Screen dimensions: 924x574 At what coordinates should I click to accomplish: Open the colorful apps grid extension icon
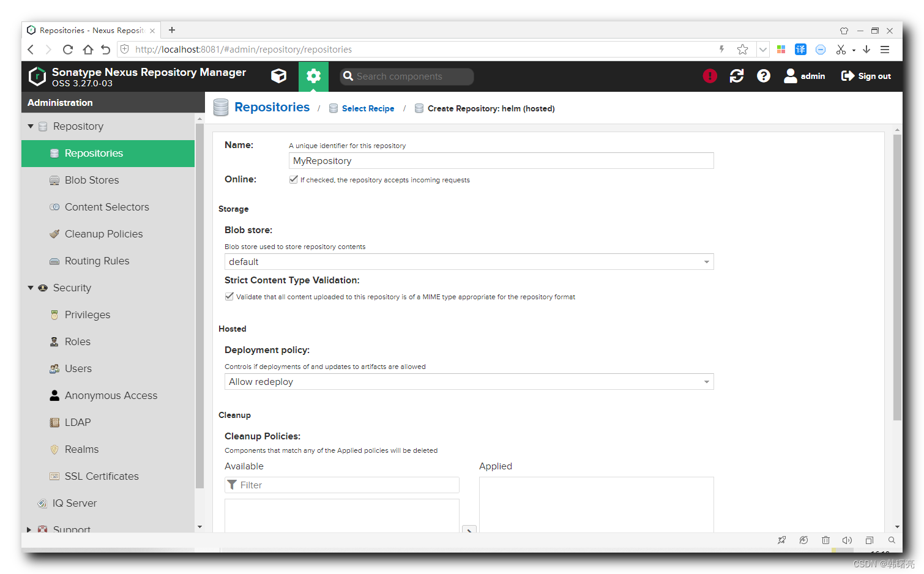pyautogui.click(x=781, y=50)
